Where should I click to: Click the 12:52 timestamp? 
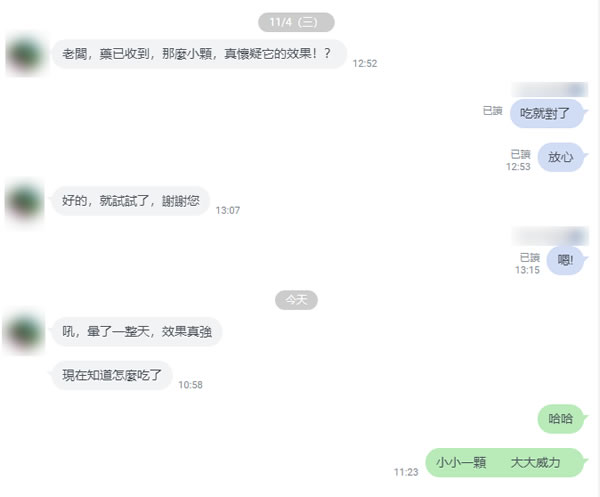point(365,64)
